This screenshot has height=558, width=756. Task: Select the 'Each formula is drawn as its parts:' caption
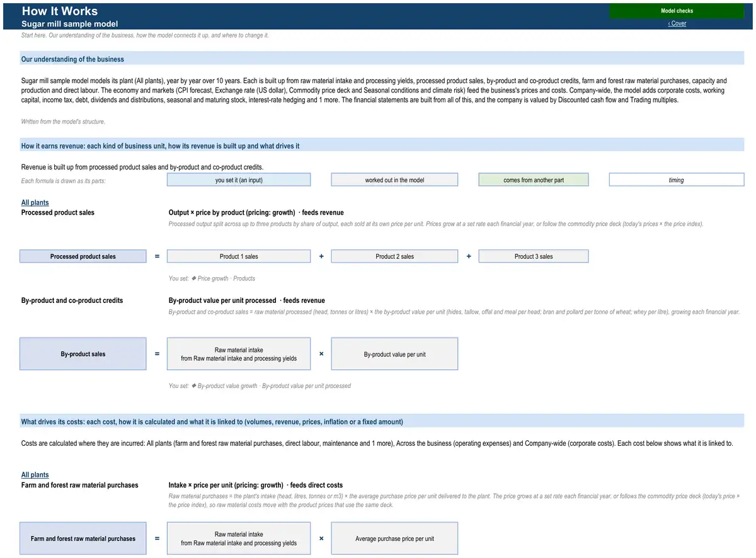click(64, 181)
